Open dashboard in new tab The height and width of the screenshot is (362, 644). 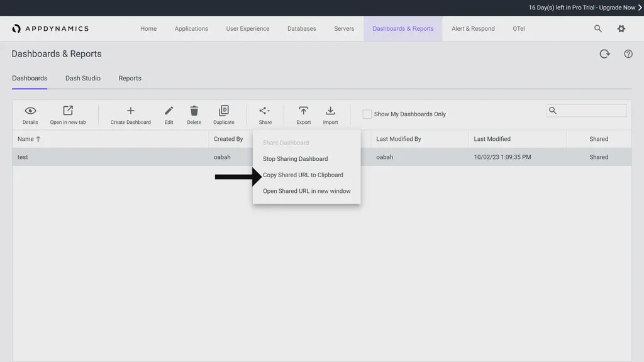point(68,114)
